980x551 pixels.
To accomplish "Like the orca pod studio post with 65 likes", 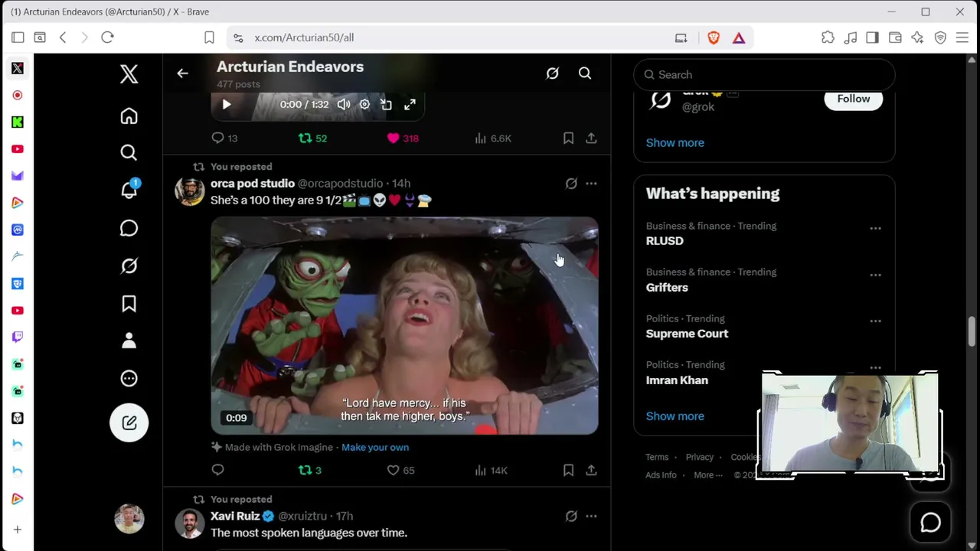I will 400,470.
